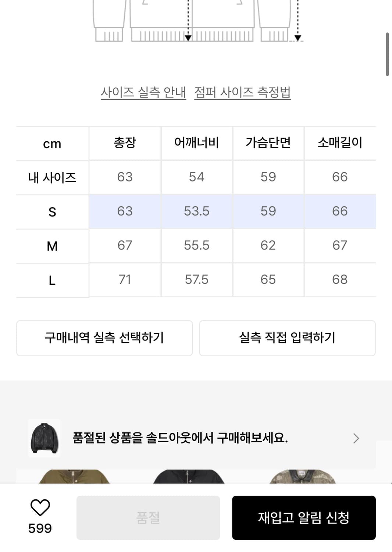Image resolution: width=392 pixels, height=552 pixels.
Task: Click the disabled 품절 button
Action: (x=148, y=518)
